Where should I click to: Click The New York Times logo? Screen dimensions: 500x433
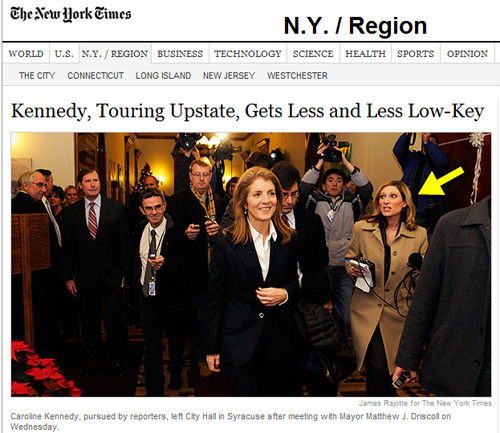(x=70, y=14)
